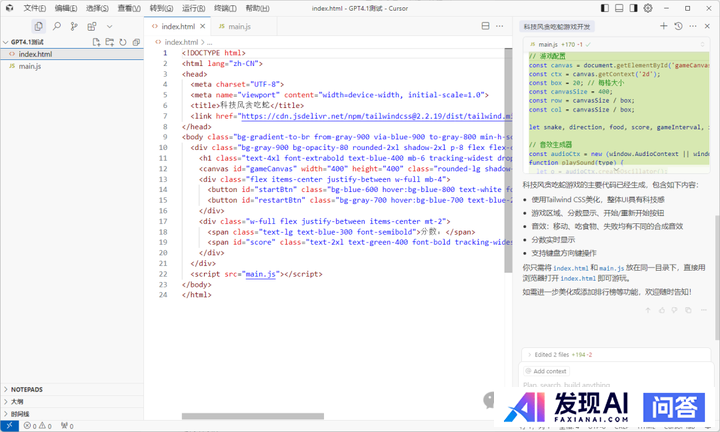720x432 pixels.
Task: Open the 终端(T) menu
Action: [225, 8]
